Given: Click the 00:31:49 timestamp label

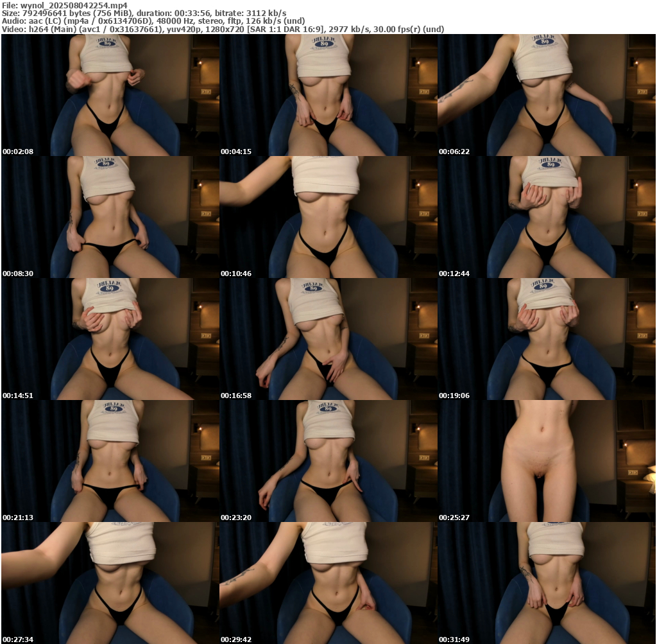Looking at the screenshot, I should click(454, 640).
